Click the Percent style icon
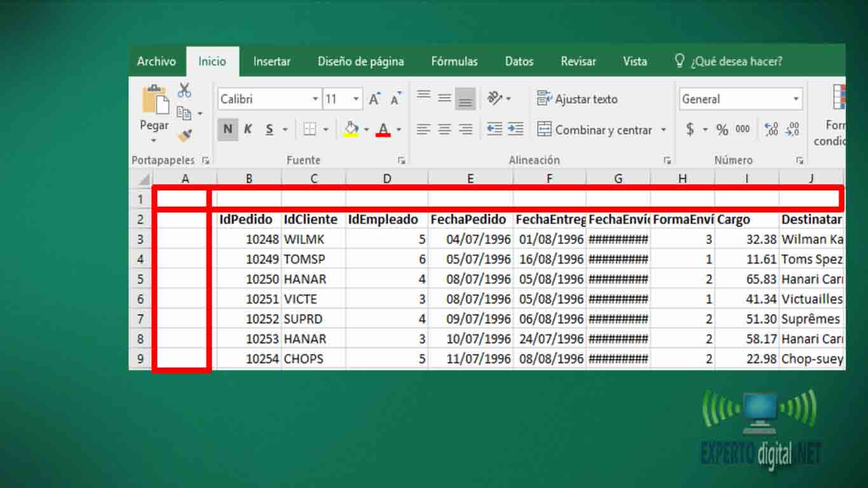 tap(722, 130)
